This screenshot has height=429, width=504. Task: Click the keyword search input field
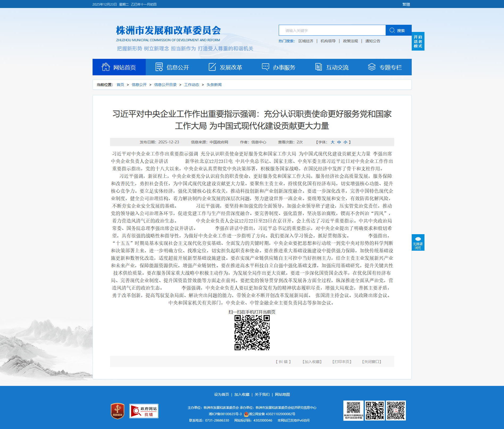coord(332,30)
